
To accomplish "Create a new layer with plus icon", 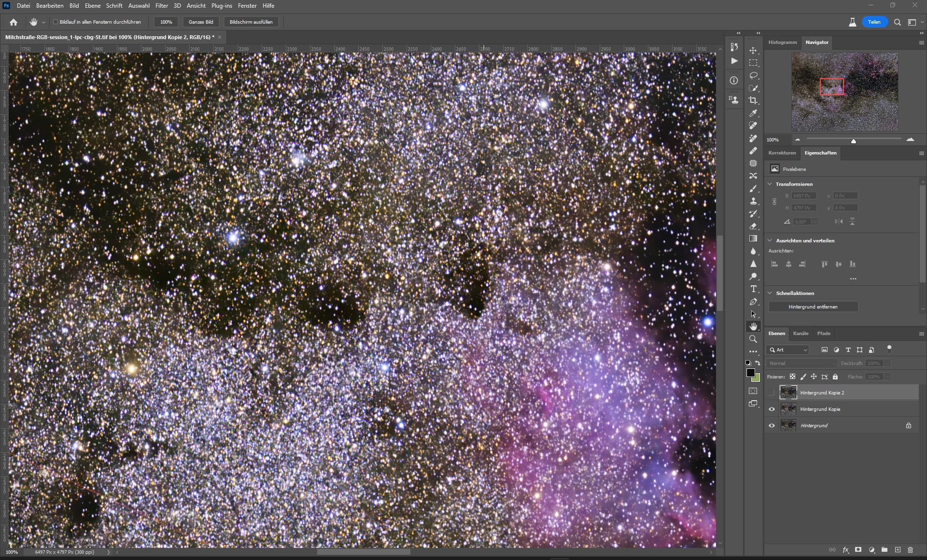I will pos(898,550).
